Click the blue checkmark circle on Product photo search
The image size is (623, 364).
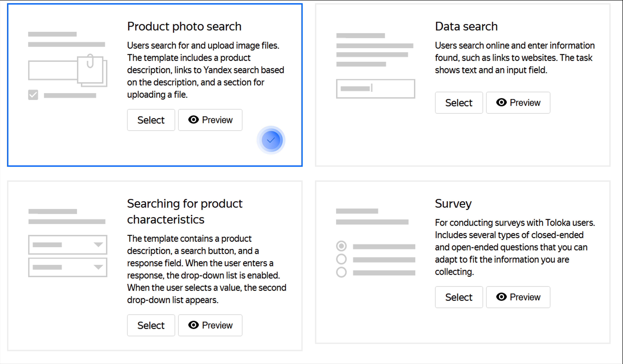pos(271,140)
